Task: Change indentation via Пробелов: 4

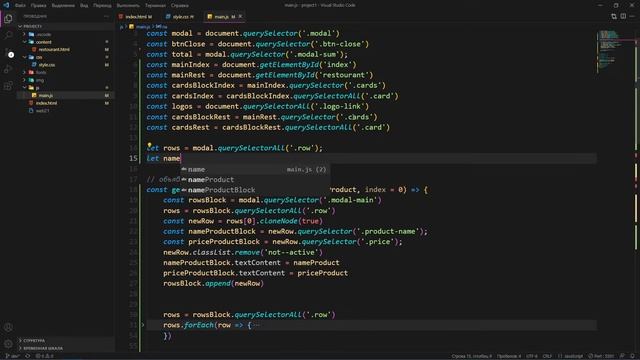Action: [509, 356]
